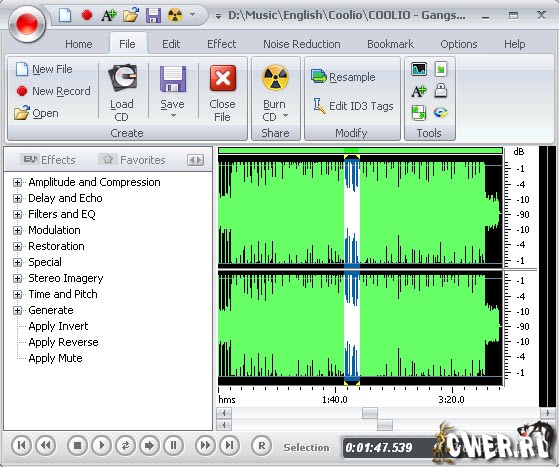Expand the Filters and EQ node
Image resolution: width=559 pixels, height=467 pixels.
point(17,215)
